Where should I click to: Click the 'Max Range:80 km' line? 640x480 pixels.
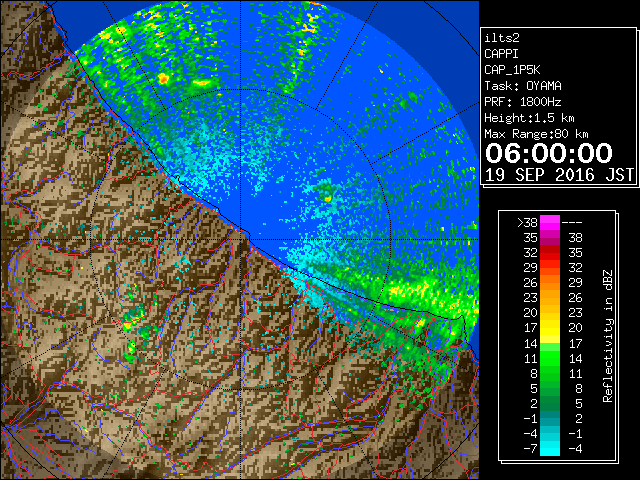click(536, 134)
